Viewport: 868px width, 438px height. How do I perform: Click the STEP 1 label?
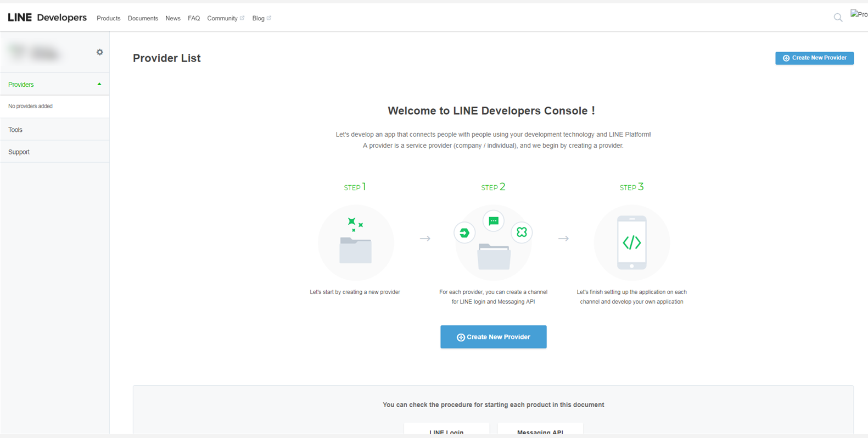(x=355, y=187)
